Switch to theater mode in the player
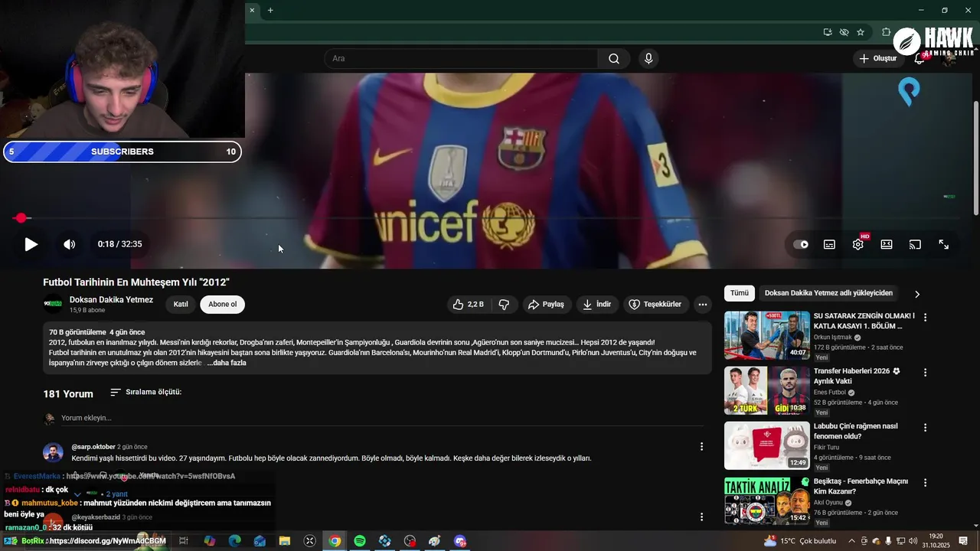980x551 pixels. [x=887, y=244]
